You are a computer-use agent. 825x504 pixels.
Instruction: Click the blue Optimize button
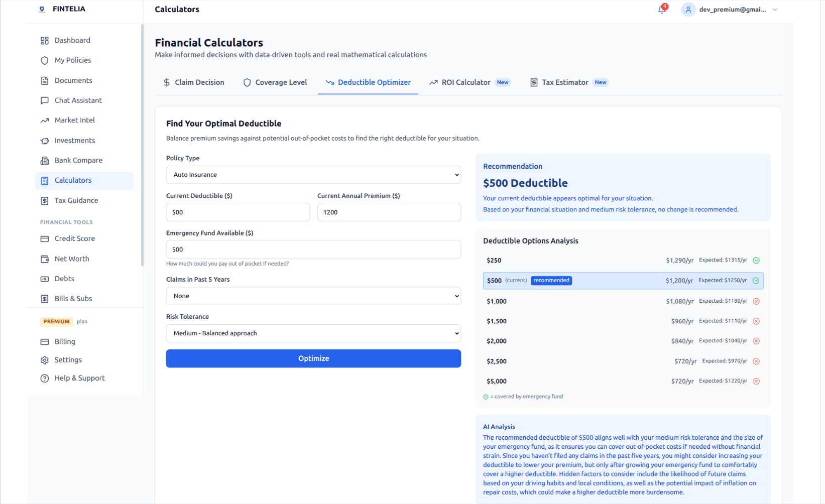tap(313, 358)
